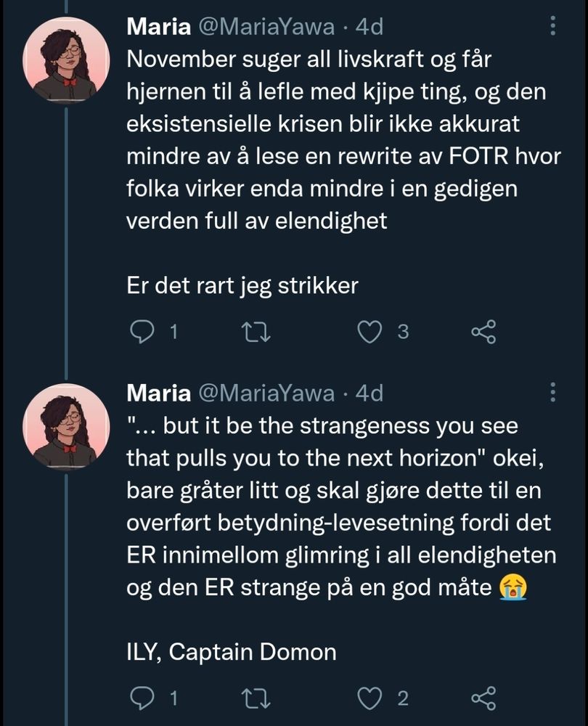Share the November suger tweet
Image resolution: width=588 pixels, height=726 pixels.
click(483, 332)
